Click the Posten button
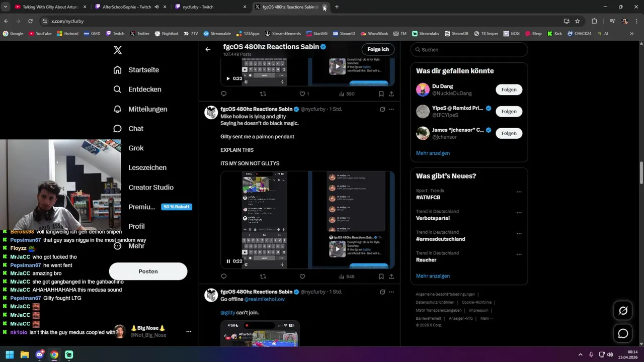This screenshot has height=362, width=644. (x=148, y=271)
